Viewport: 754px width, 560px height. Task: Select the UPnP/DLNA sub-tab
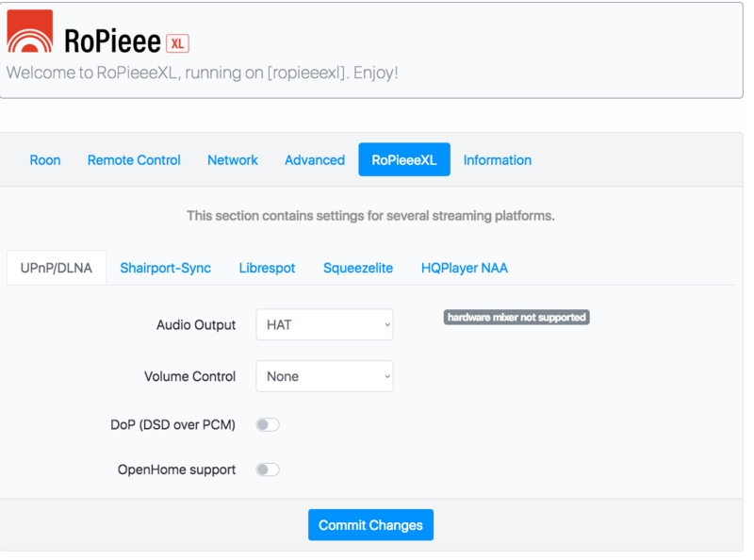(57, 268)
